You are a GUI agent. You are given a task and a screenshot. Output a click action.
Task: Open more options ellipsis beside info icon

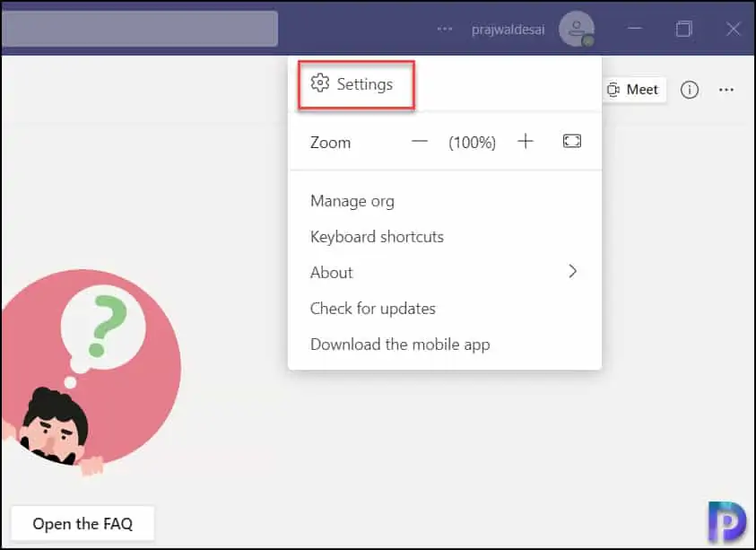click(x=726, y=90)
